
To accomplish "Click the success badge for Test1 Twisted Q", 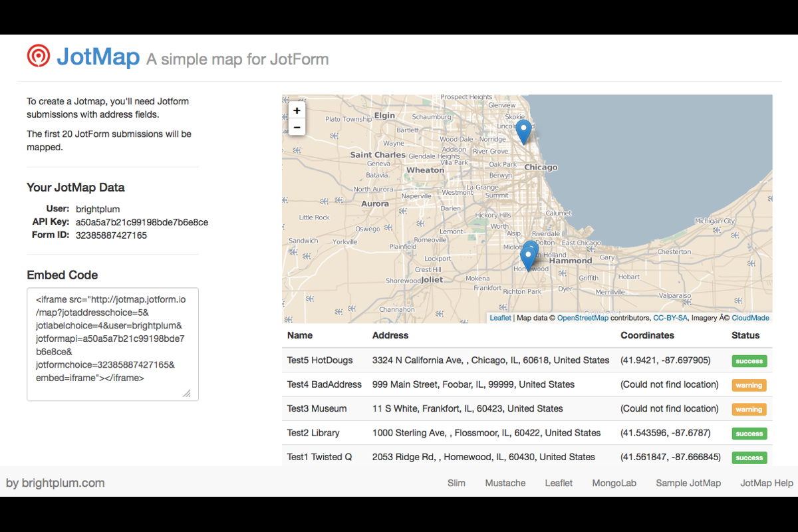I will pyautogui.click(x=749, y=458).
